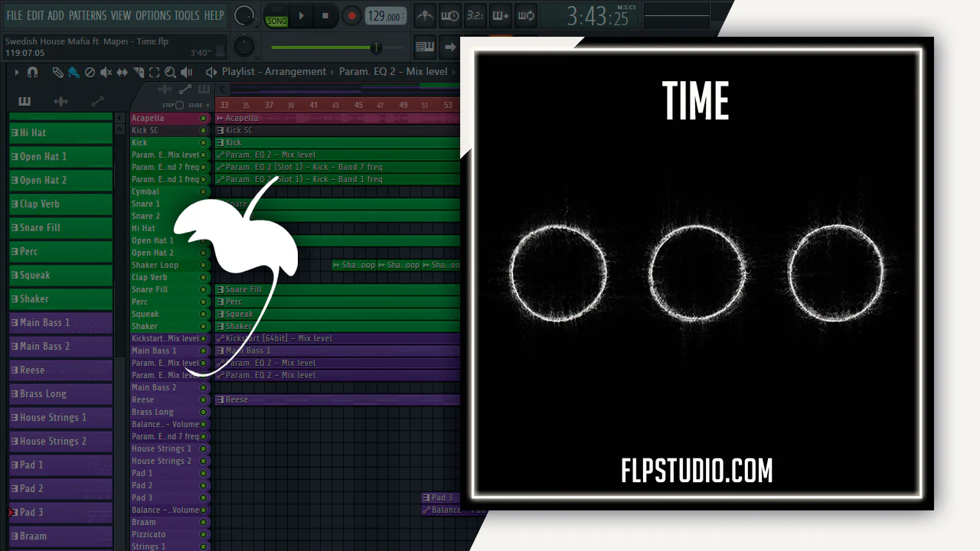
Task: Mute the Acapella track
Action: click(203, 118)
